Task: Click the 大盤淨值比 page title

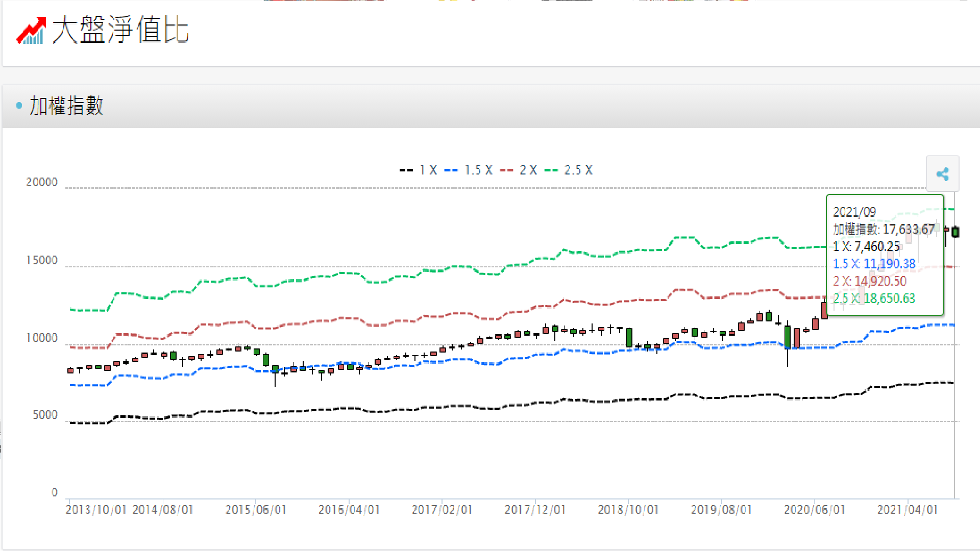Action: (120, 30)
